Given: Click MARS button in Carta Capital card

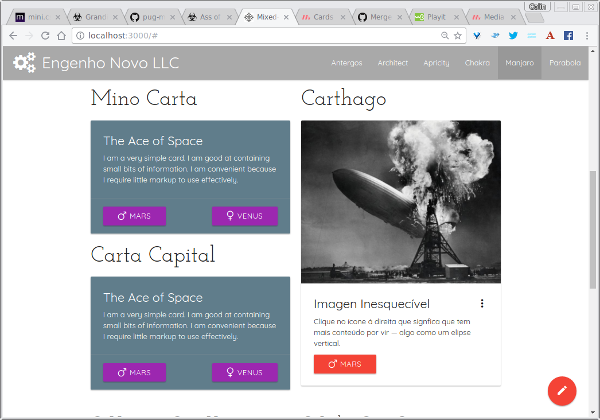Looking at the screenshot, I should [x=134, y=372].
